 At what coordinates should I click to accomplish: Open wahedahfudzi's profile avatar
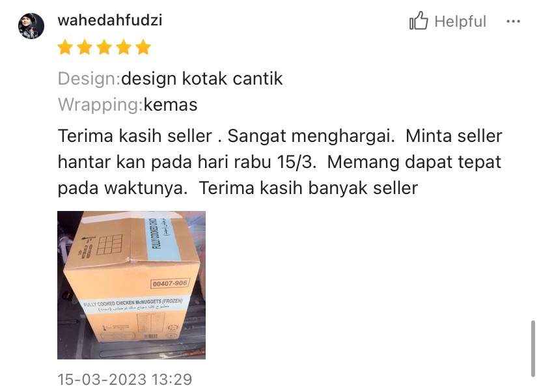click(31, 26)
